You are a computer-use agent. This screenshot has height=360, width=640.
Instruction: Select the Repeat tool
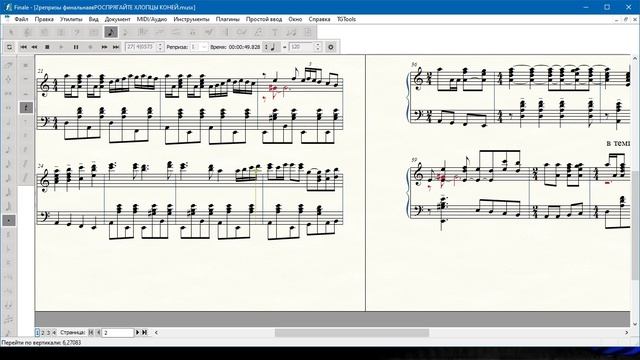226,32
